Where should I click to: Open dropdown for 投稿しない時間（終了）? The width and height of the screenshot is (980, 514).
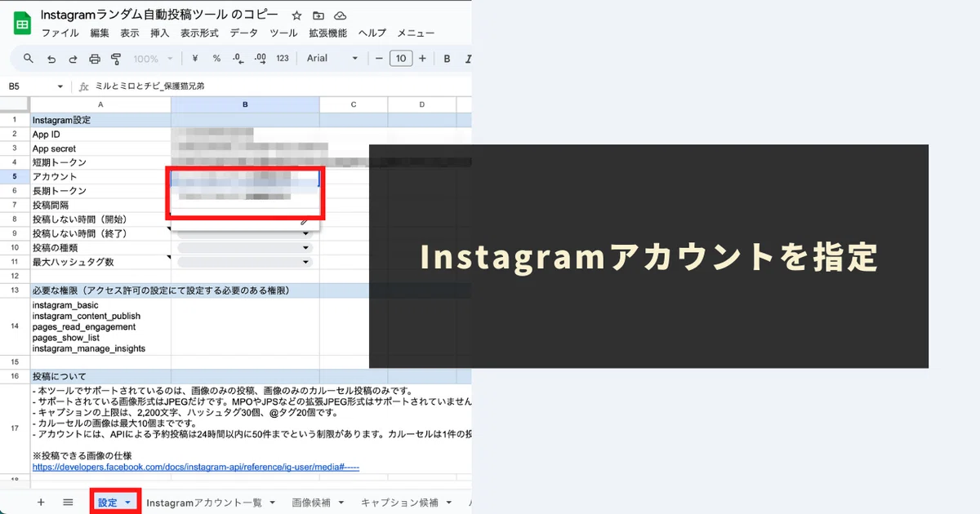306,234
